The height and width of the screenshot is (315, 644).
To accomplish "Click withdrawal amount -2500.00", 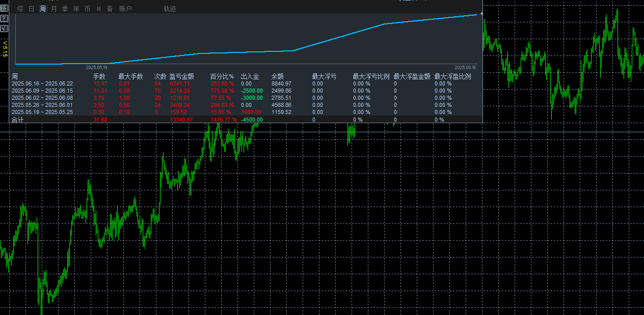I will [252, 91].
